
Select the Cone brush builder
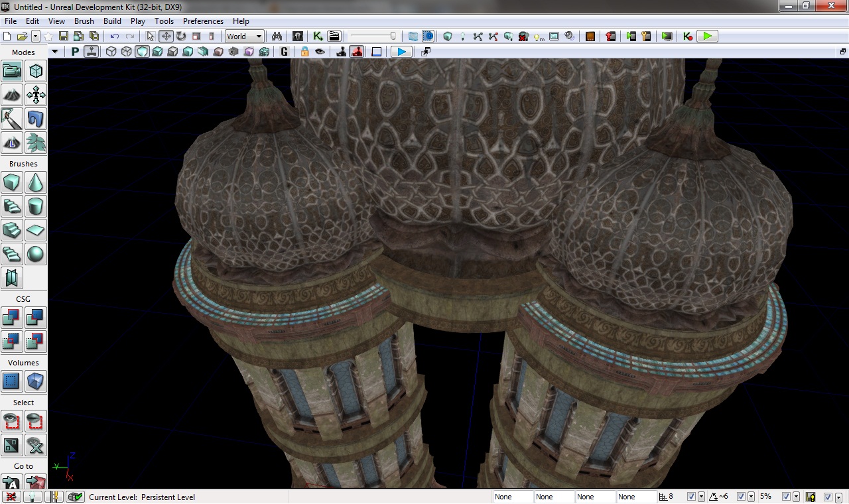tap(36, 182)
